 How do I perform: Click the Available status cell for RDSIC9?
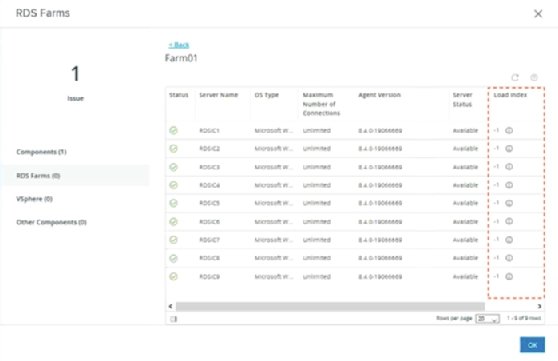coord(465,277)
